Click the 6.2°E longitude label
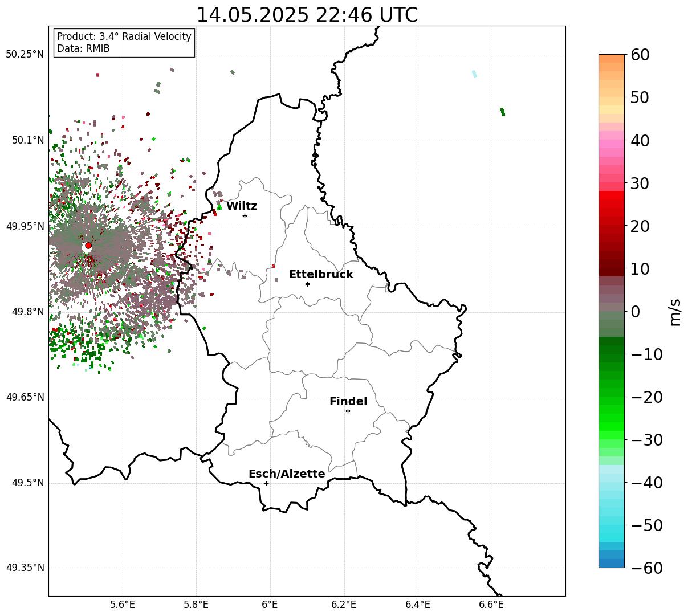The width and height of the screenshot is (688, 616). (x=344, y=605)
